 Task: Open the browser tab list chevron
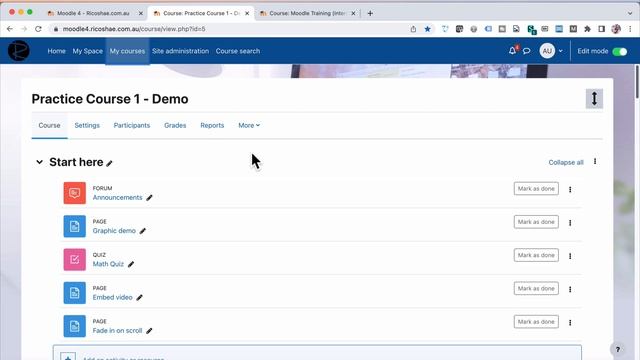coord(630,13)
